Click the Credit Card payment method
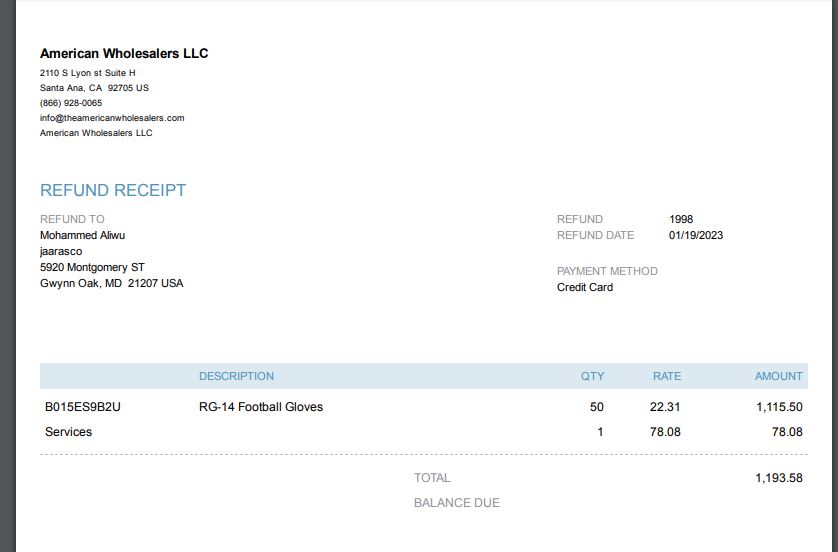 pyautogui.click(x=585, y=287)
